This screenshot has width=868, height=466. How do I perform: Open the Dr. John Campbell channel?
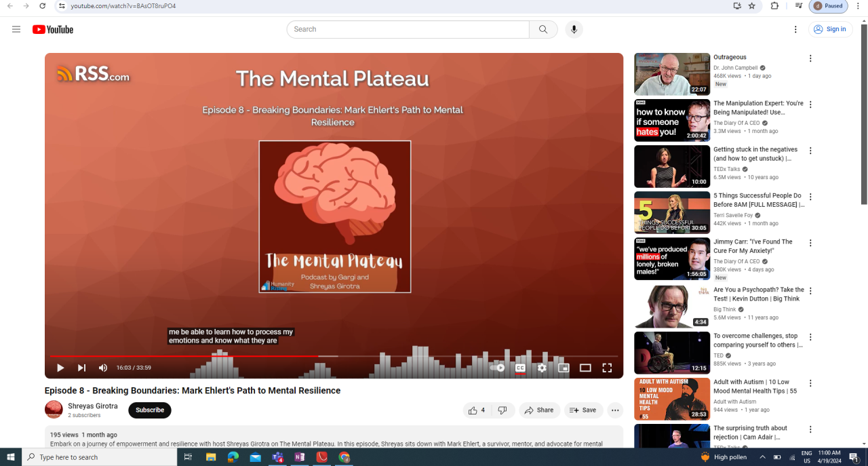(736, 68)
